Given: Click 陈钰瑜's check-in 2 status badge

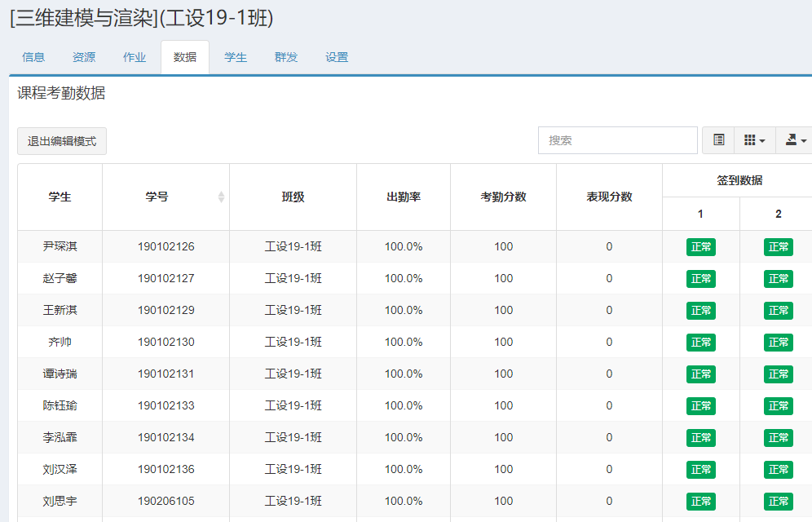Looking at the screenshot, I should (x=778, y=406).
